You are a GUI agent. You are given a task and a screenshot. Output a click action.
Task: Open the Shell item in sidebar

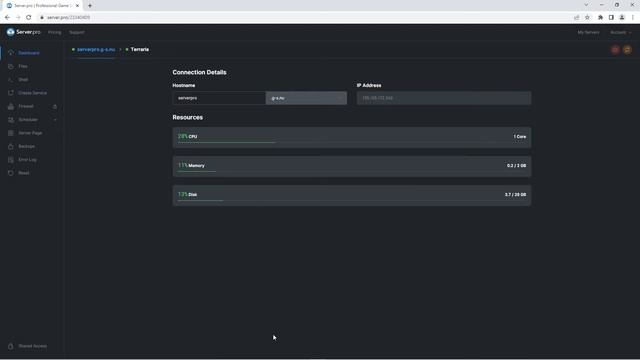(x=23, y=80)
